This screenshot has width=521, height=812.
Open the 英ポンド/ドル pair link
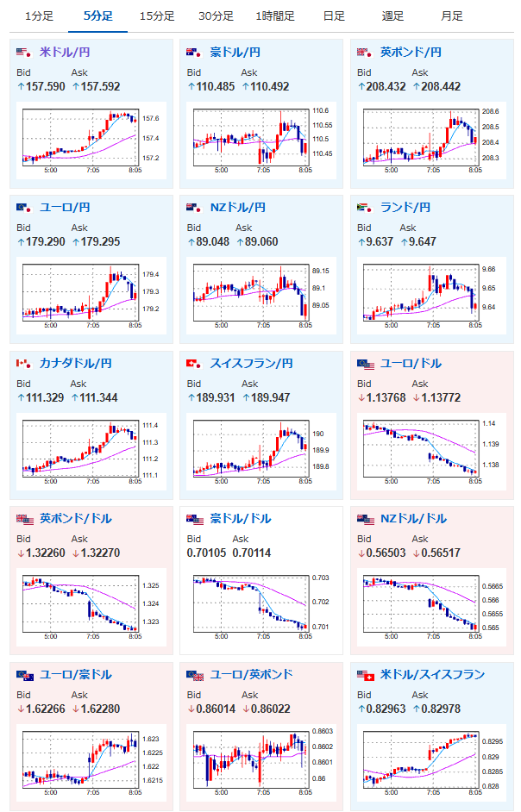(x=76, y=518)
